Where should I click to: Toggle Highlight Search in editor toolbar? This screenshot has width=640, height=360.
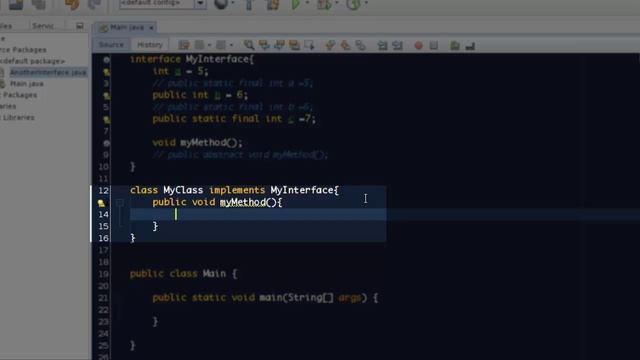[294, 45]
